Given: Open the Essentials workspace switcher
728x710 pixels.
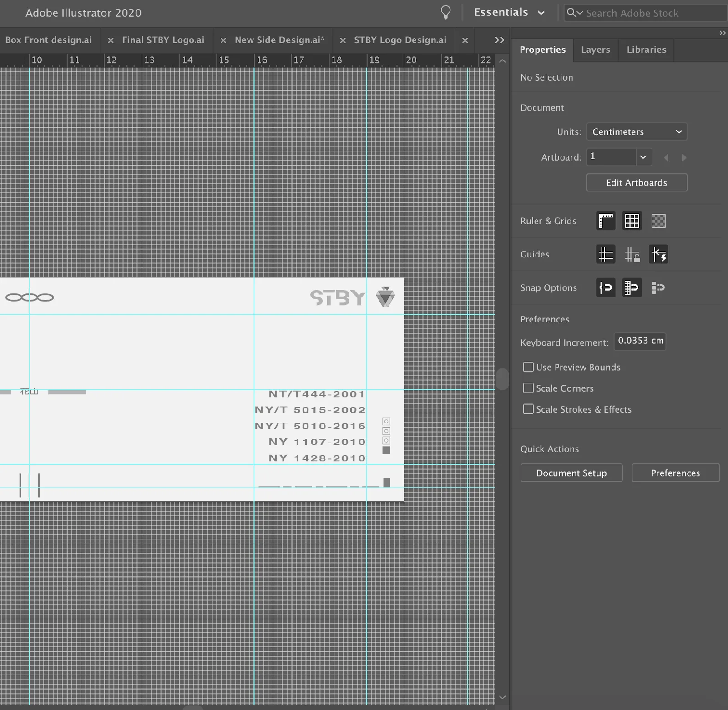Looking at the screenshot, I should point(509,12).
